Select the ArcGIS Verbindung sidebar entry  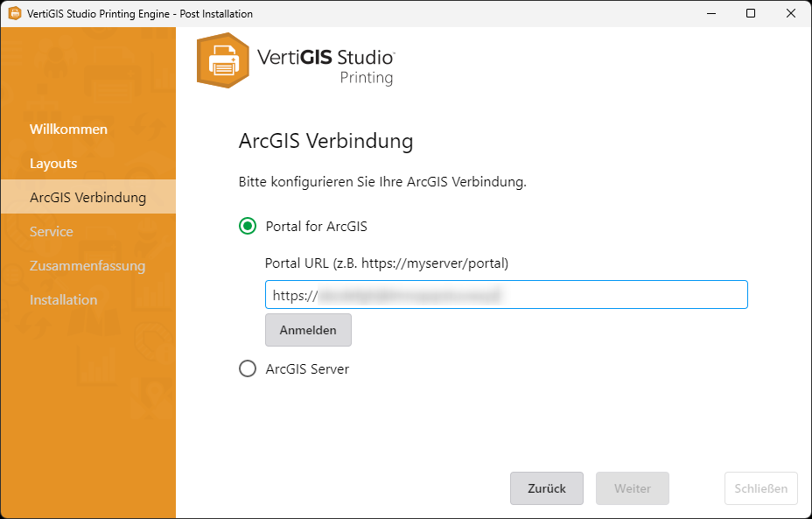[86, 197]
